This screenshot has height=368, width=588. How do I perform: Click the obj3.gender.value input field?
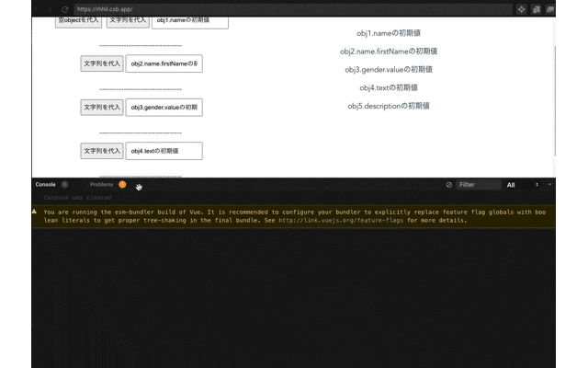click(x=164, y=107)
